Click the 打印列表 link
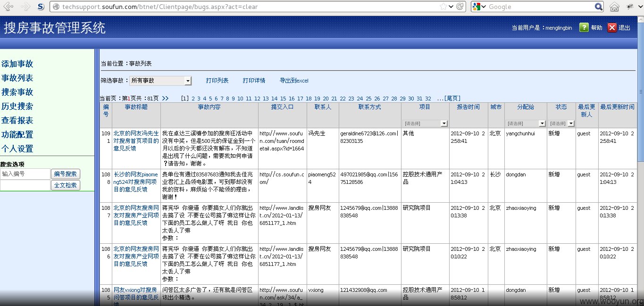Screen dimensions: 644x306 coord(217,81)
